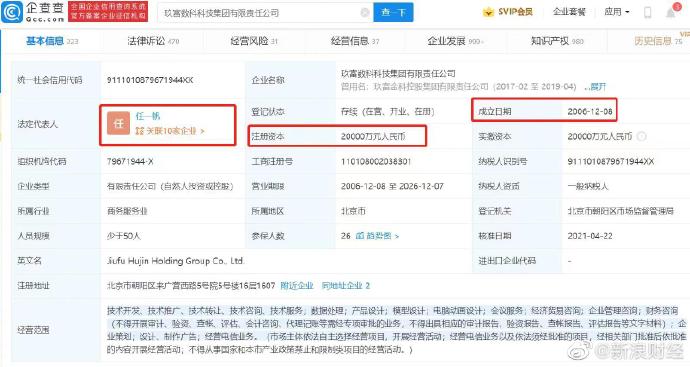
Task: Select the 成立日期 value 2006-12-08
Action: (x=590, y=111)
